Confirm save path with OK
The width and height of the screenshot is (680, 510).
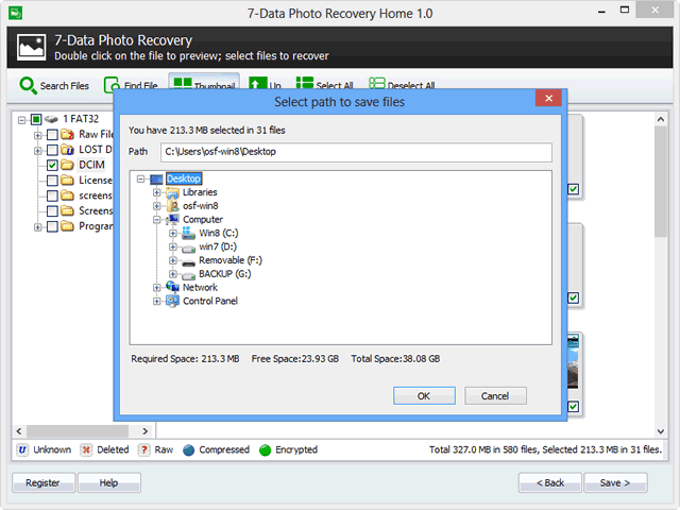click(424, 396)
